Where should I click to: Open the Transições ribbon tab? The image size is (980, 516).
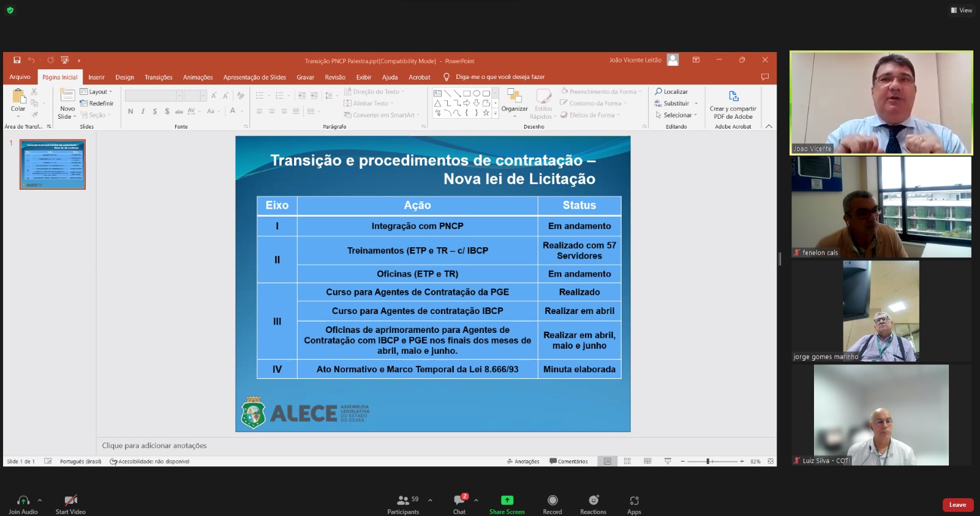pos(158,77)
